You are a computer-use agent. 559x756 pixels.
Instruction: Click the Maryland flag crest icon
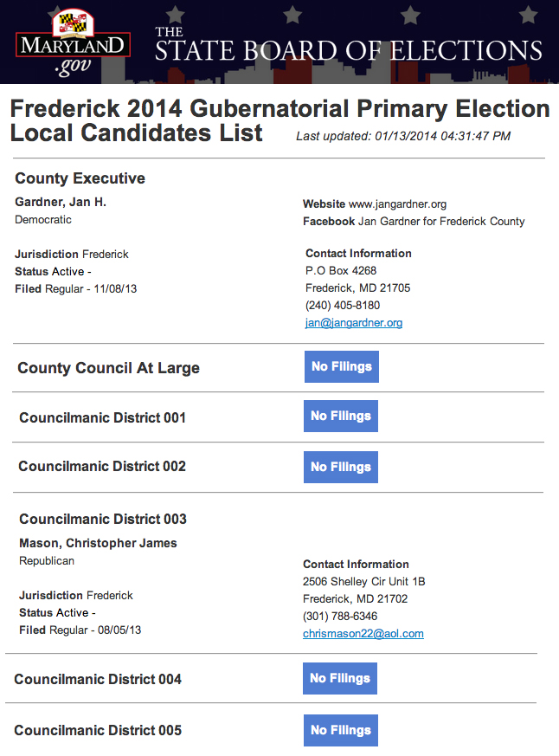[73, 23]
